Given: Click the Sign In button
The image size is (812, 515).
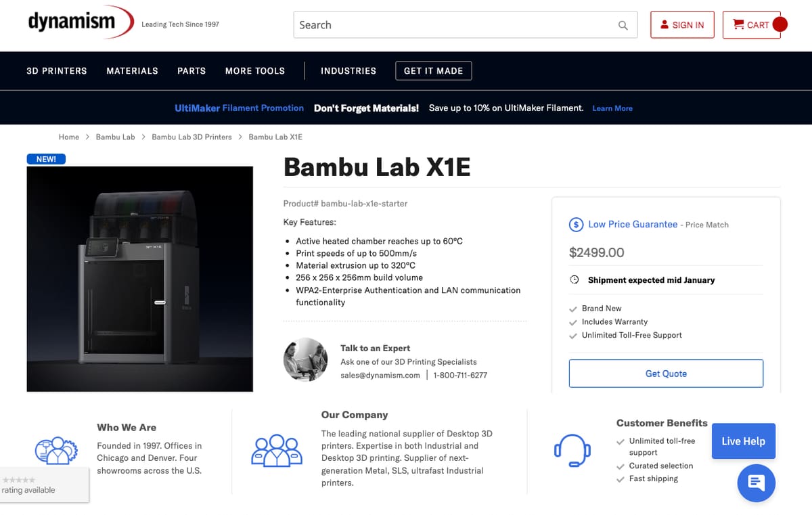Looking at the screenshot, I should pyautogui.click(x=682, y=25).
